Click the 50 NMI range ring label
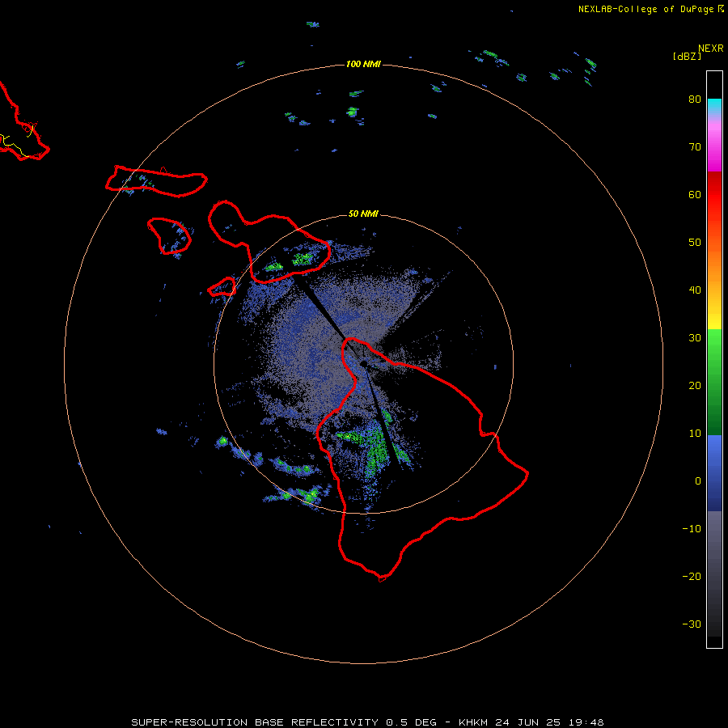Image resolution: width=728 pixels, height=728 pixels. [363, 214]
